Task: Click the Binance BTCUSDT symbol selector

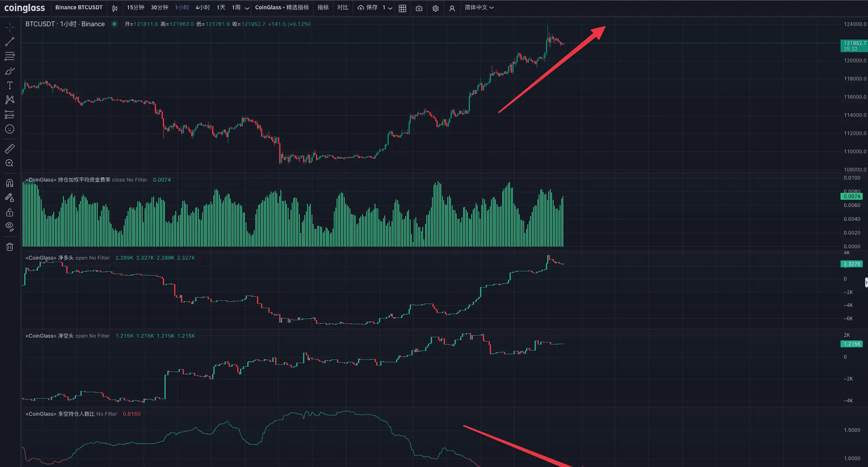Action: click(x=79, y=8)
